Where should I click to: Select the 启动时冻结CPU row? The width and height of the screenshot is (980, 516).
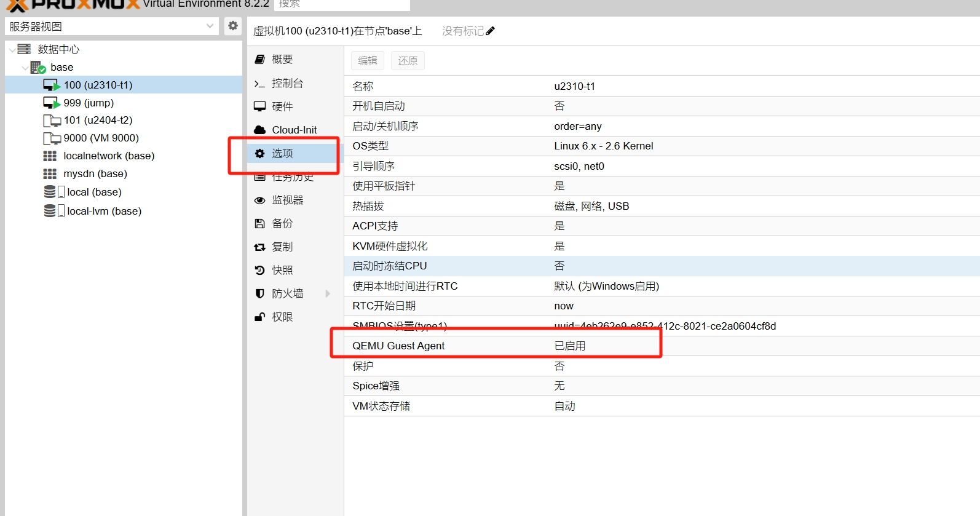[x=662, y=266]
